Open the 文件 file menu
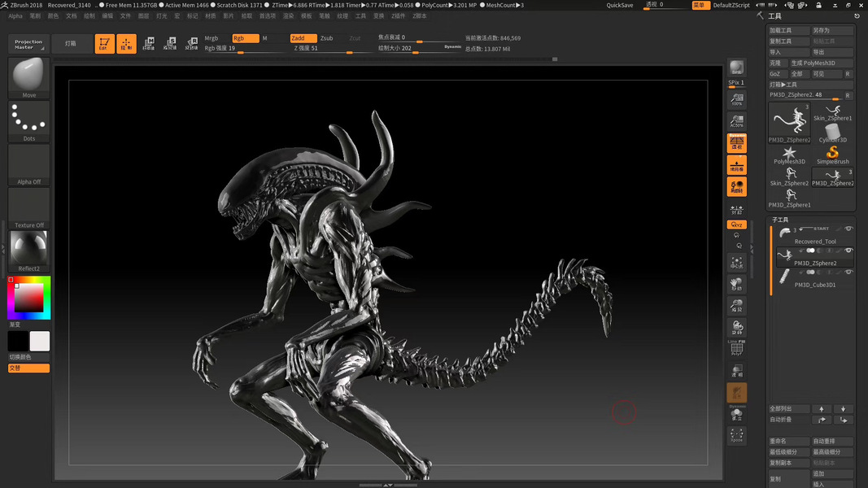The height and width of the screenshot is (488, 868). 125,16
